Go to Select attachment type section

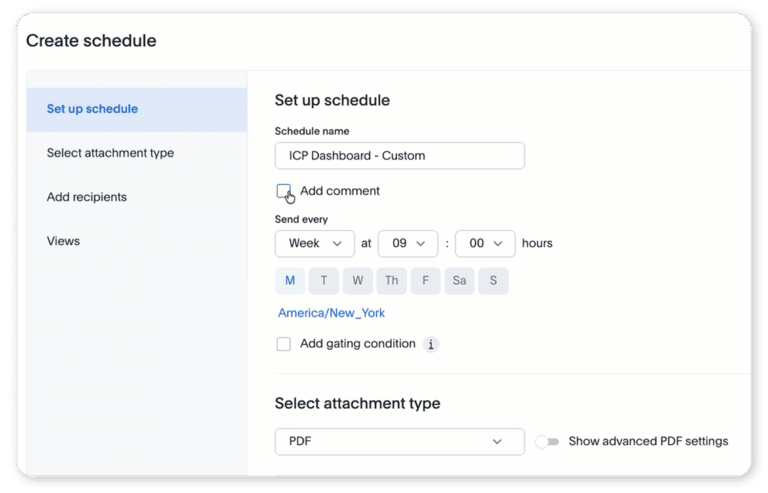point(110,153)
